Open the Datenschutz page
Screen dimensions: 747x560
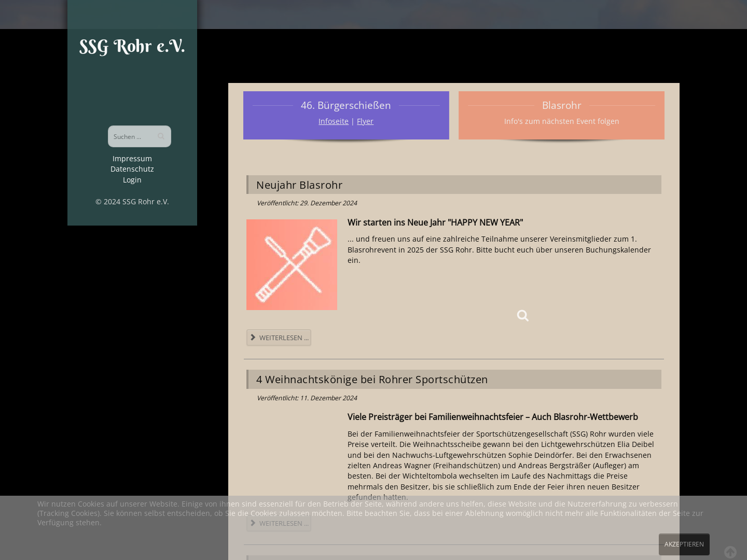pos(132,169)
